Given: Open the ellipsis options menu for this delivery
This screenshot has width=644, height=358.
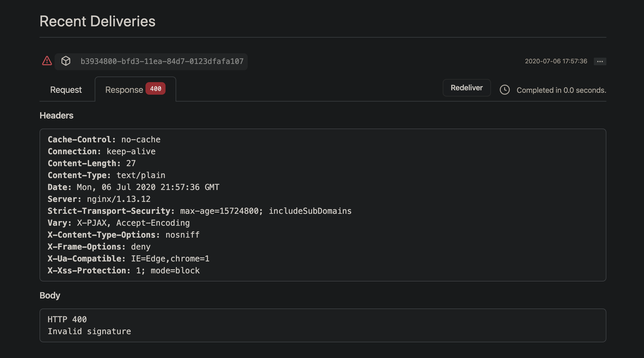Looking at the screenshot, I should [600, 61].
